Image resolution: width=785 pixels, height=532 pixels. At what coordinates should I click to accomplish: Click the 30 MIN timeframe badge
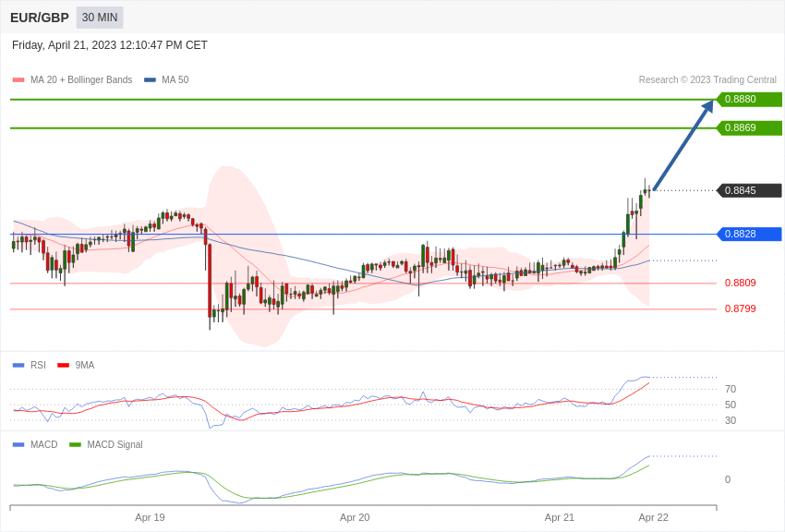[x=100, y=18]
